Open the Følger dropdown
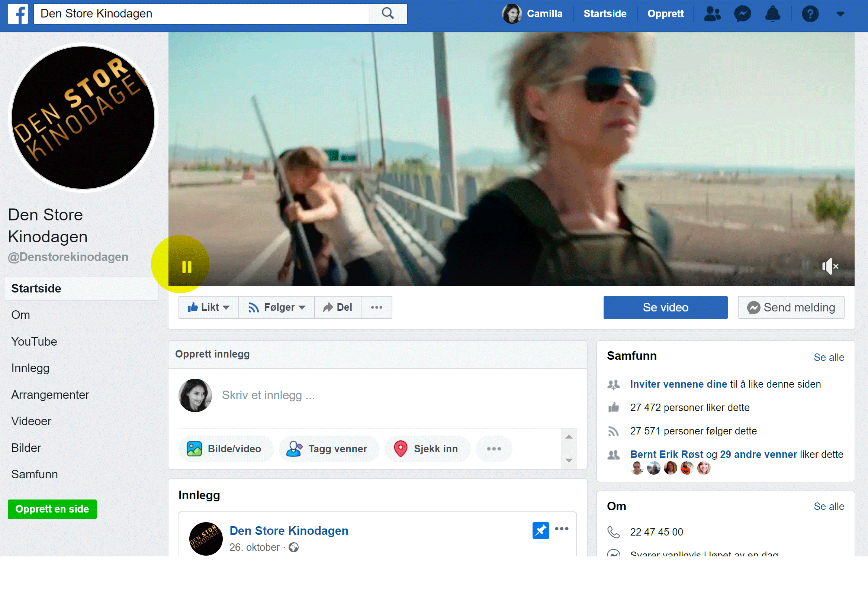868x611 pixels. [x=277, y=307]
